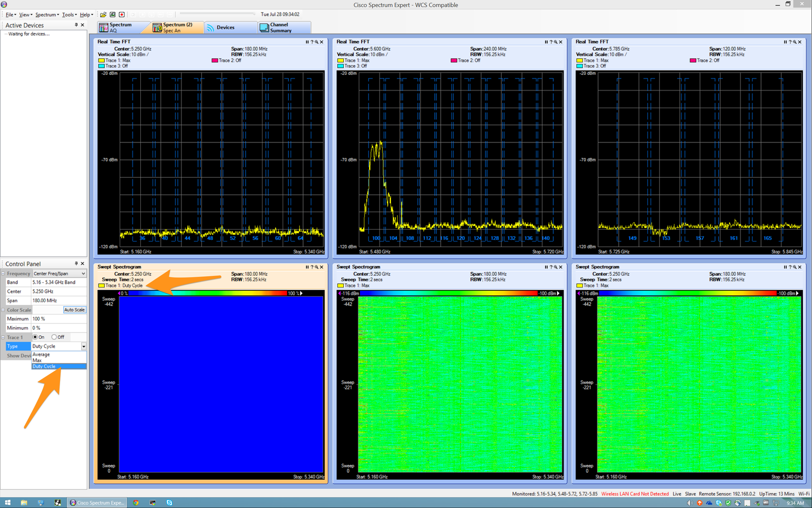Click the right spectrogram -116 dBm color bar
The image size is (812, 508).
click(688, 294)
